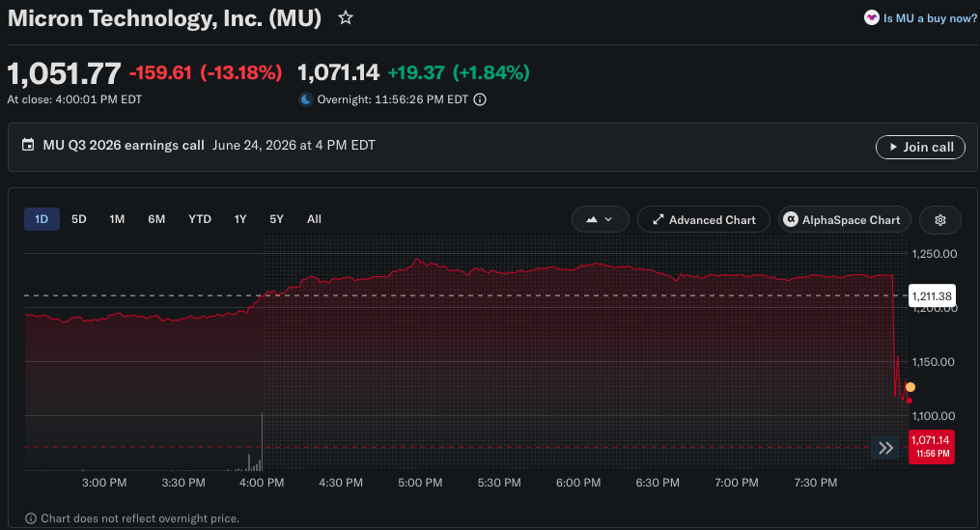Switch to the YTD range tab

pos(200,219)
